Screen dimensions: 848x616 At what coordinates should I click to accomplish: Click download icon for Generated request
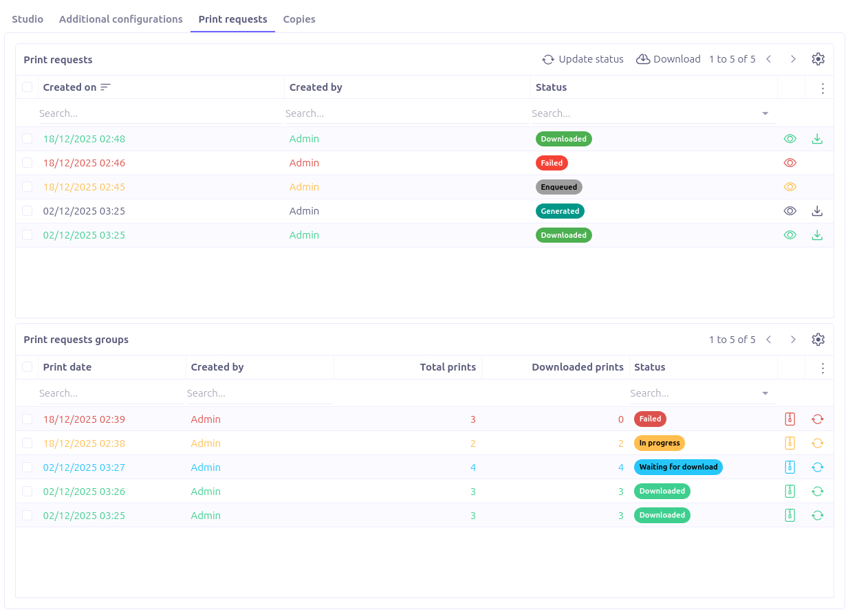[x=817, y=211]
